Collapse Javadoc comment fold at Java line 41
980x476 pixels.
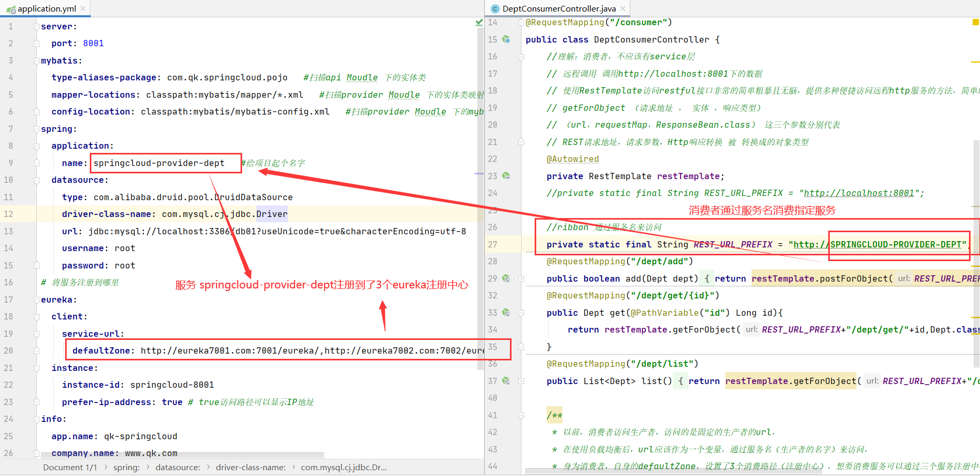pos(521,415)
